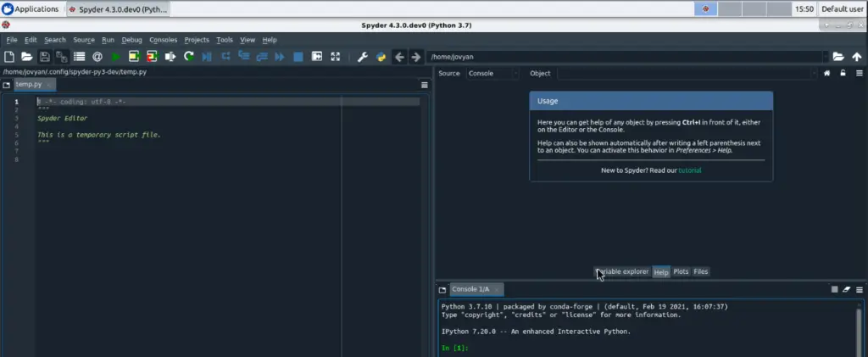
Task: Click the debug step return icon
Action: (261, 57)
